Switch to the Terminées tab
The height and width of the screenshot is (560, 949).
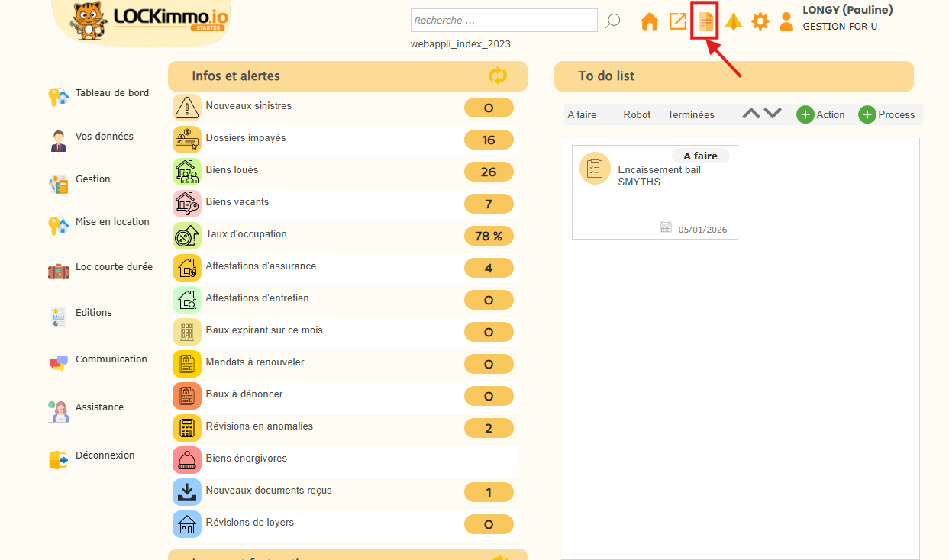tap(691, 115)
